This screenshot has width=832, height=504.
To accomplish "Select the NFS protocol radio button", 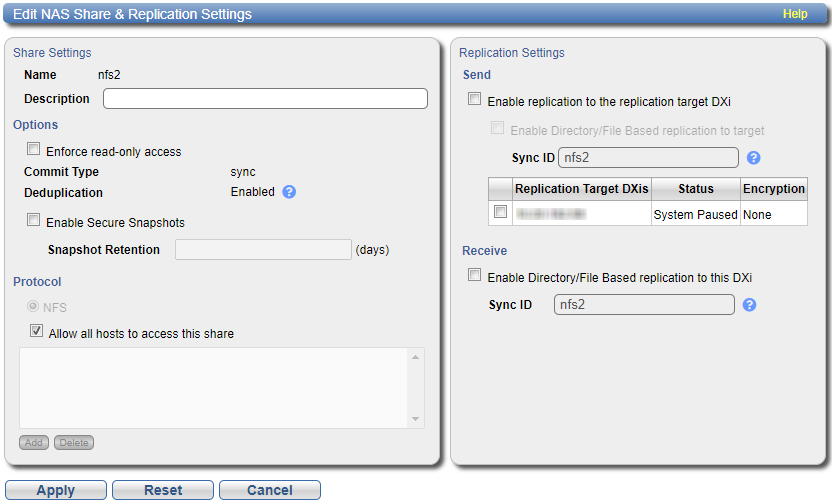I will [x=34, y=308].
